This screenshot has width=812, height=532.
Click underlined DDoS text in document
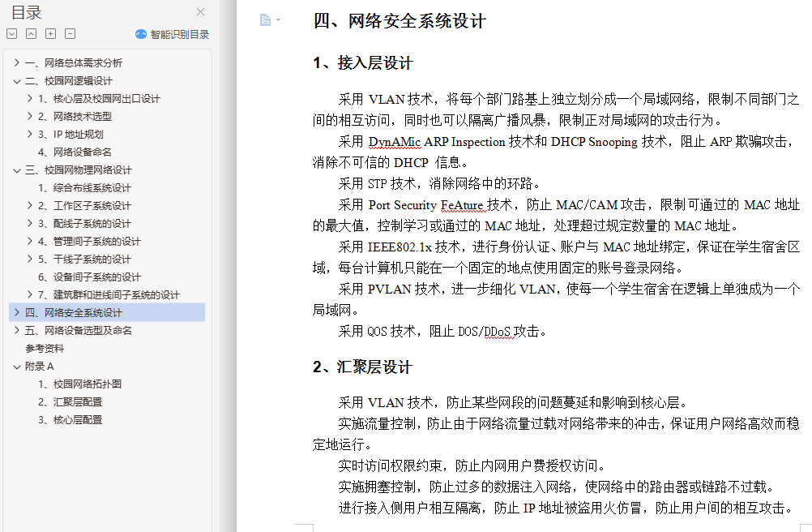pyautogui.click(x=497, y=332)
